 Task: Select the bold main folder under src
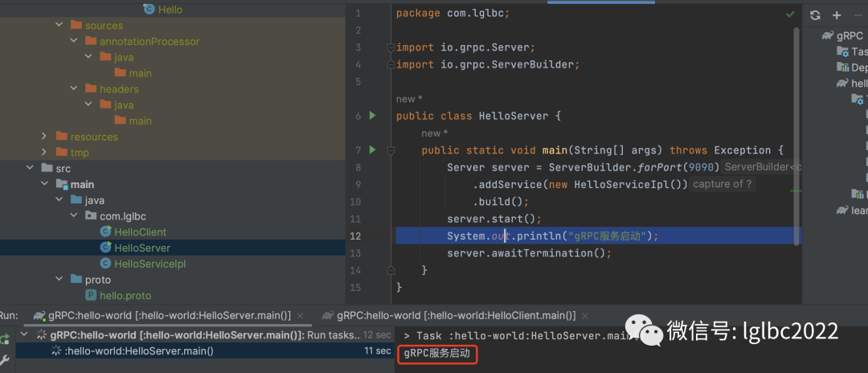[82, 184]
